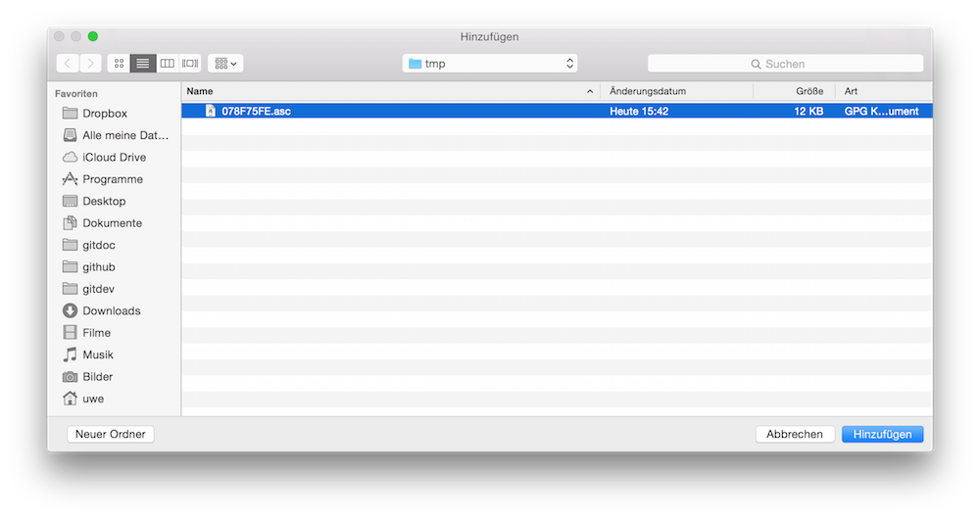
Task: Click the Desktop icon in sidebar
Action: coord(70,201)
